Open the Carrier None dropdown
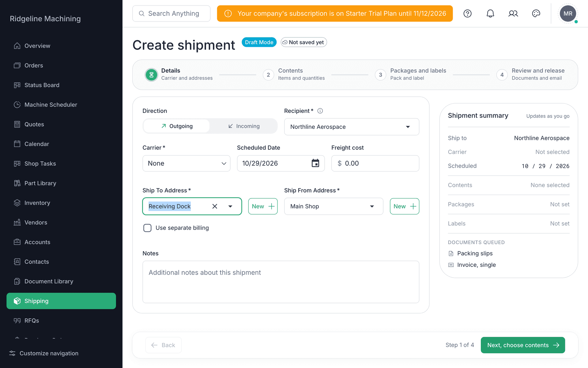This screenshot has height=368, width=588. pos(186,163)
